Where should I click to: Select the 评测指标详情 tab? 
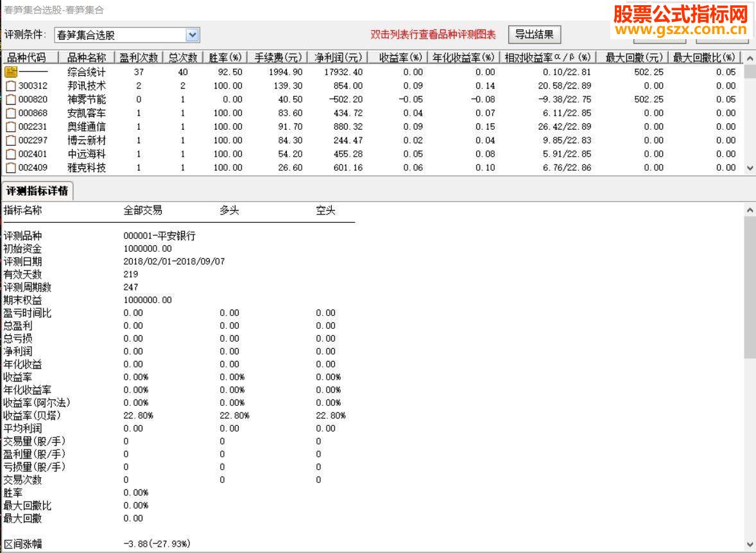pos(37,191)
